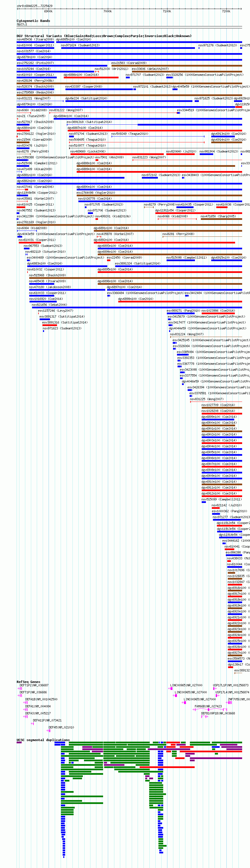Select variant nsv821142 (Ju2010)
This screenshot has width=250, height=868.
(x=227, y=505)
